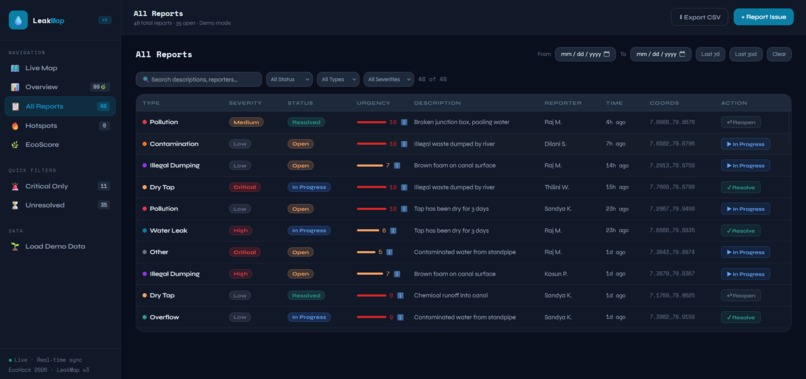
Task: Open the Overview page
Action: (60, 87)
